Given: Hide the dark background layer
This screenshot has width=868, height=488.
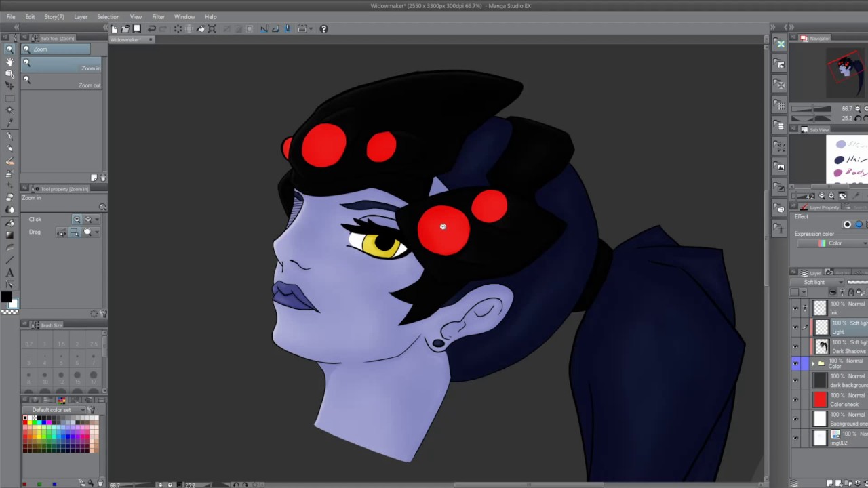Looking at the screenshot, I should pyautogui.click(x=795, y=380).
